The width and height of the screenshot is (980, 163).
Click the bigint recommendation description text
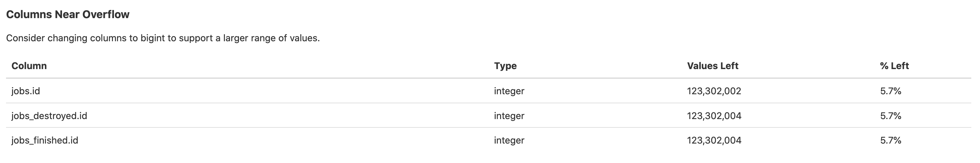163,38
